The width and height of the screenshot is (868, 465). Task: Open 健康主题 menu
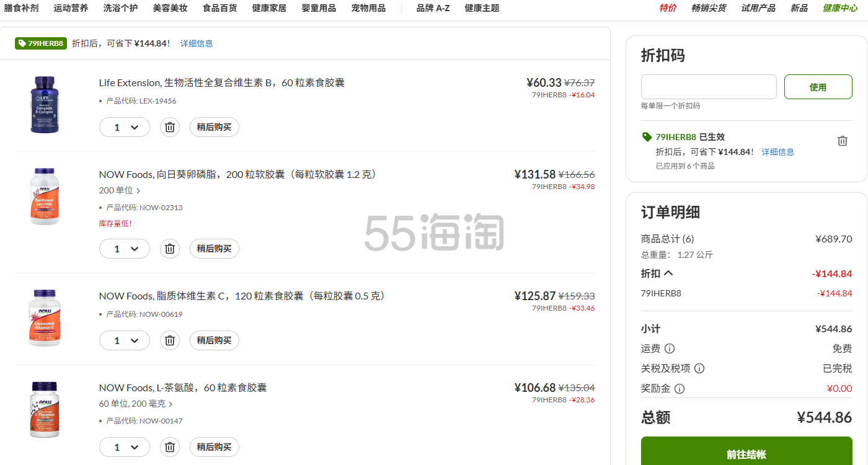coord(482,8)
